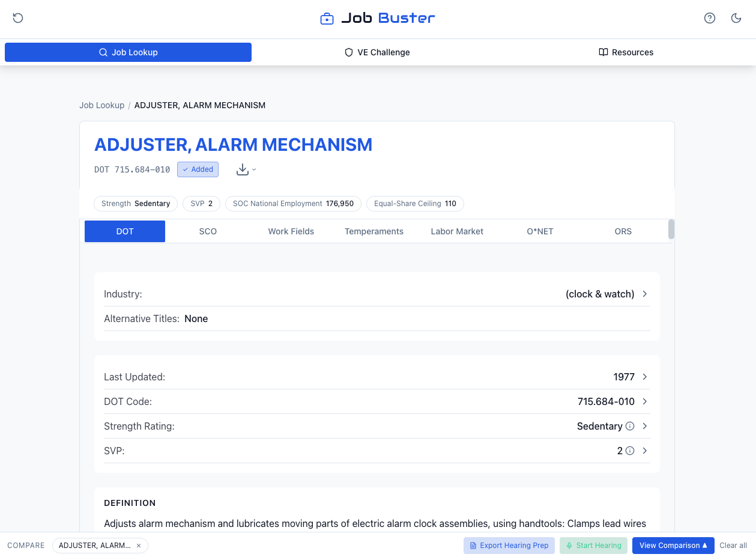Select the ORS tab
This screenshot has height=557, width=756.
(x=623, y=231)
